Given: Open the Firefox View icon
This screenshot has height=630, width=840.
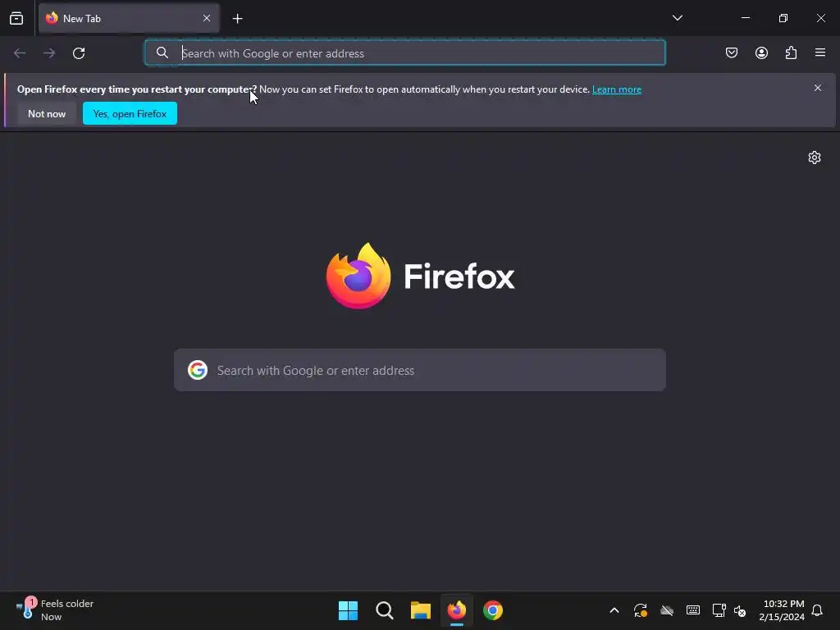Looking at the screenshot, I should click(16, 18).
